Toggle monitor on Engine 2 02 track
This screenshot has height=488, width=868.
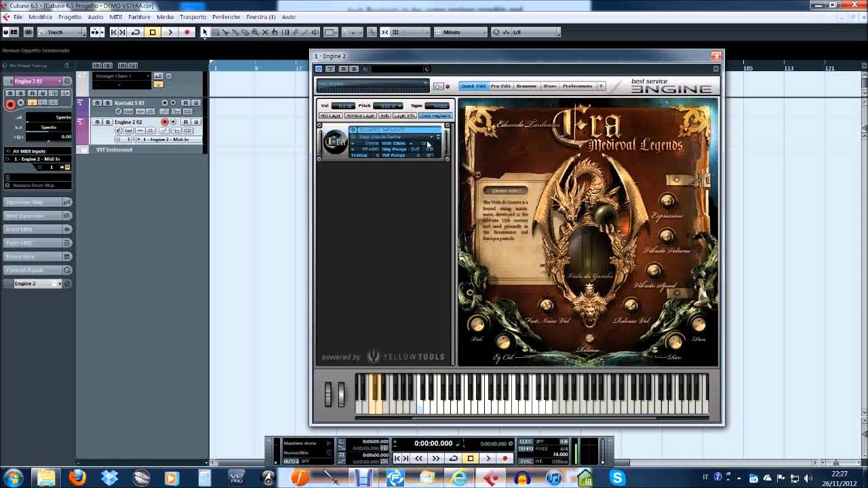pyautogui.click(x=173, y=122)
